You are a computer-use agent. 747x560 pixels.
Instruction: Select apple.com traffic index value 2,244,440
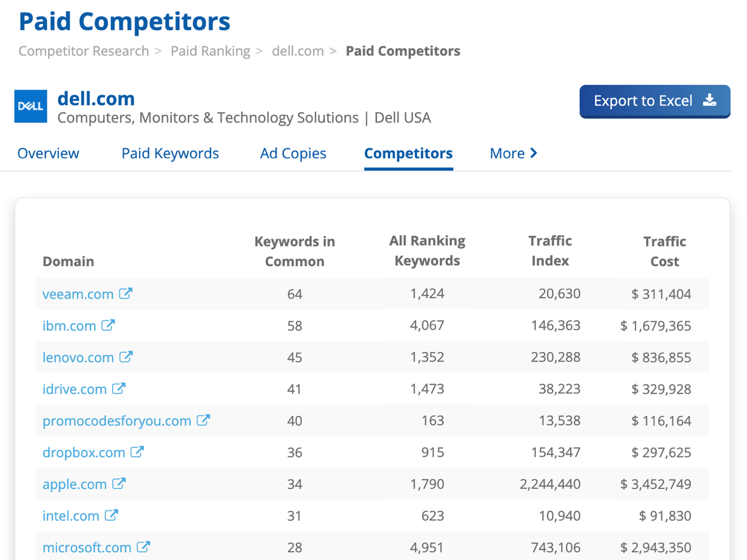(550, 484)
